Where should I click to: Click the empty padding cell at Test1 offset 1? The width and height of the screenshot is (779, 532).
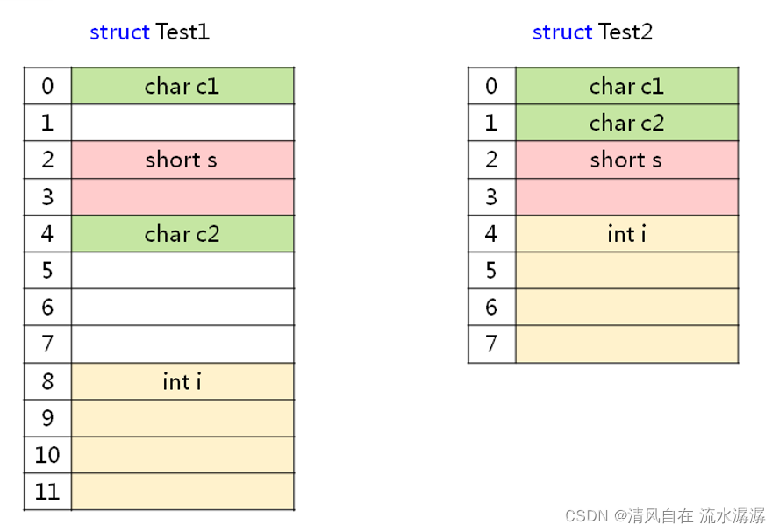point(182,123)
